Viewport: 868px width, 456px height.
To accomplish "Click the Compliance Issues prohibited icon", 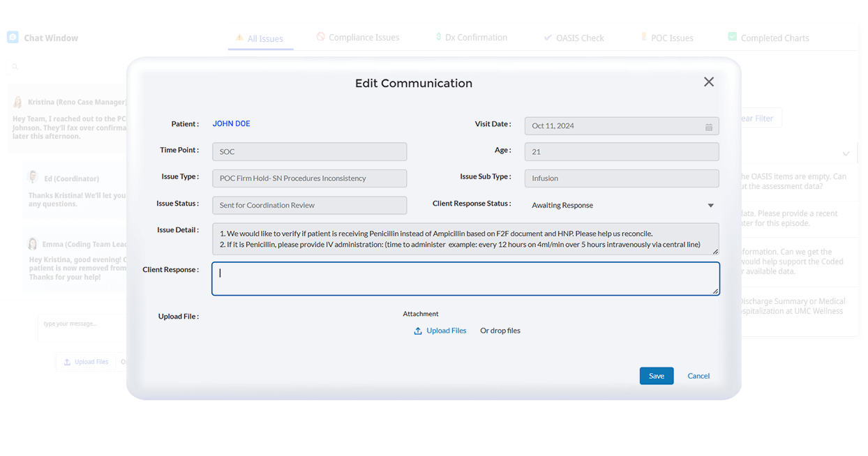I will coord(320,37).
